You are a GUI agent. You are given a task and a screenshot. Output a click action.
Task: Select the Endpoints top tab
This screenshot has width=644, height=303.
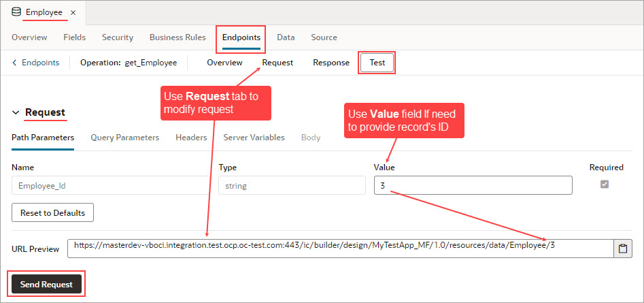[241, 37]
